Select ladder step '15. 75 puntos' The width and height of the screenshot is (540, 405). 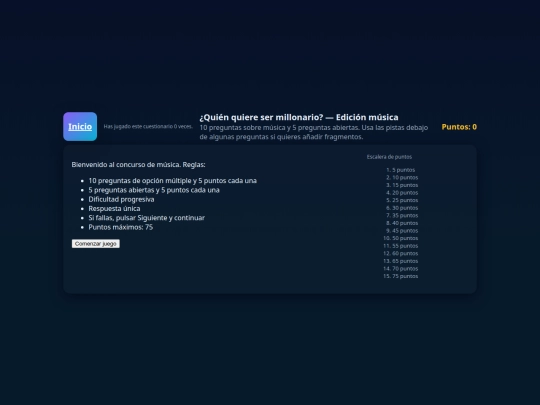(x=401, y=276)
